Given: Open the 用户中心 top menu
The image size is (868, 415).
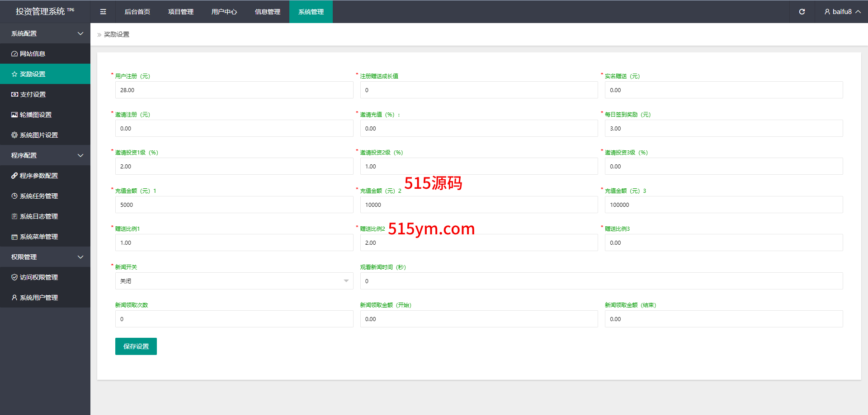Looking at the screenshot, I should pos(224,12).
